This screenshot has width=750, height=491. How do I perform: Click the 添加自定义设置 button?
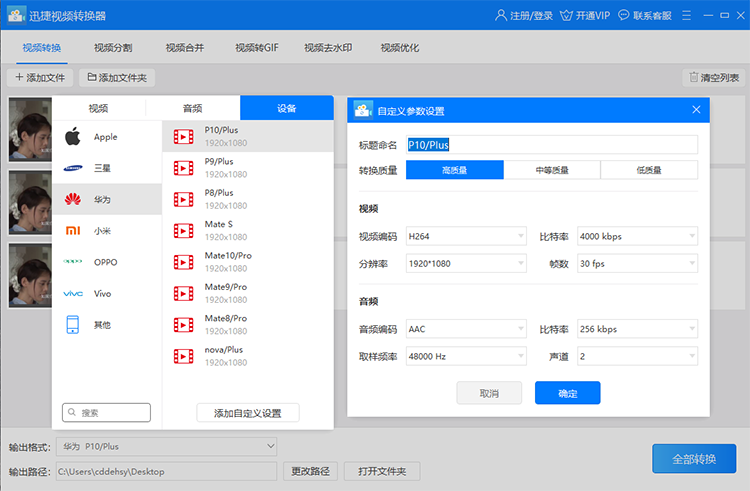(248, 413)
